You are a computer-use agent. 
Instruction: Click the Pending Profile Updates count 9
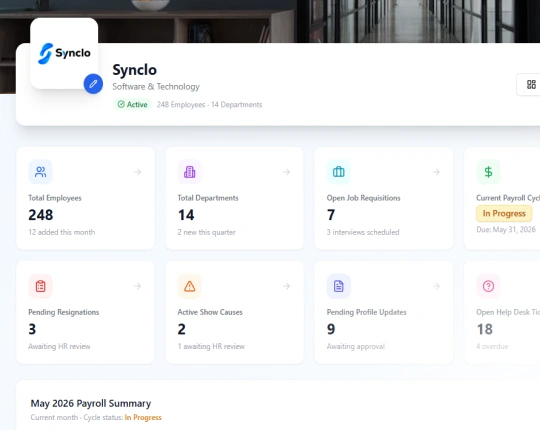331,329
